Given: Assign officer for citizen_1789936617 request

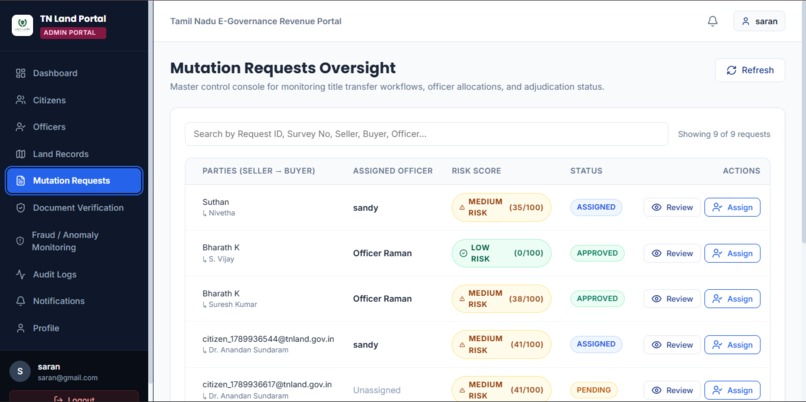Looking at the screenshot, I should 732,390.
